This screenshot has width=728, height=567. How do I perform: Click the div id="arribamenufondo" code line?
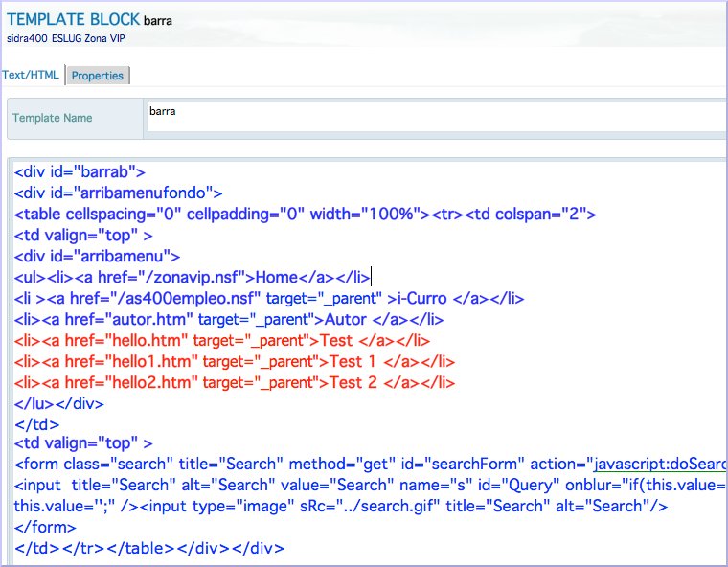118,193
